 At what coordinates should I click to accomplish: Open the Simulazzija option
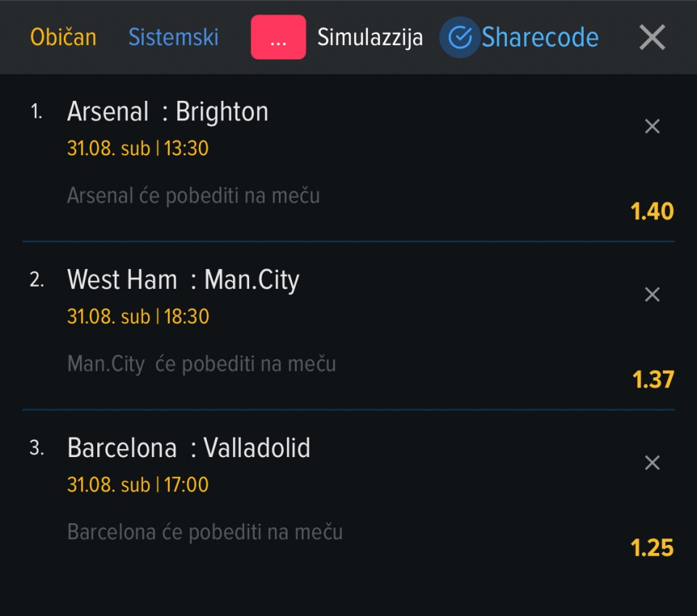pyautogui.click(x=370, y=38)
